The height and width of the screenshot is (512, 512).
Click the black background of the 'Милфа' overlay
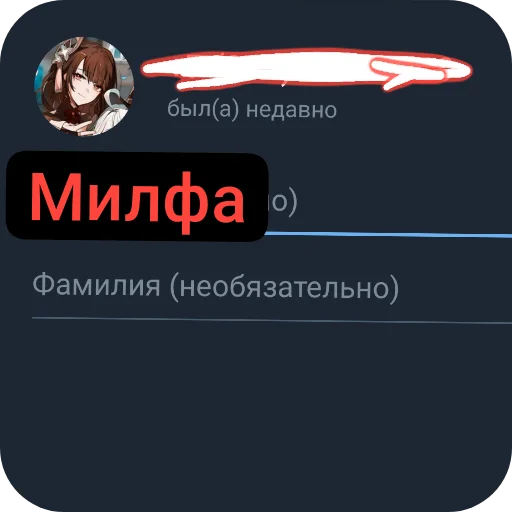coord(137,162)
